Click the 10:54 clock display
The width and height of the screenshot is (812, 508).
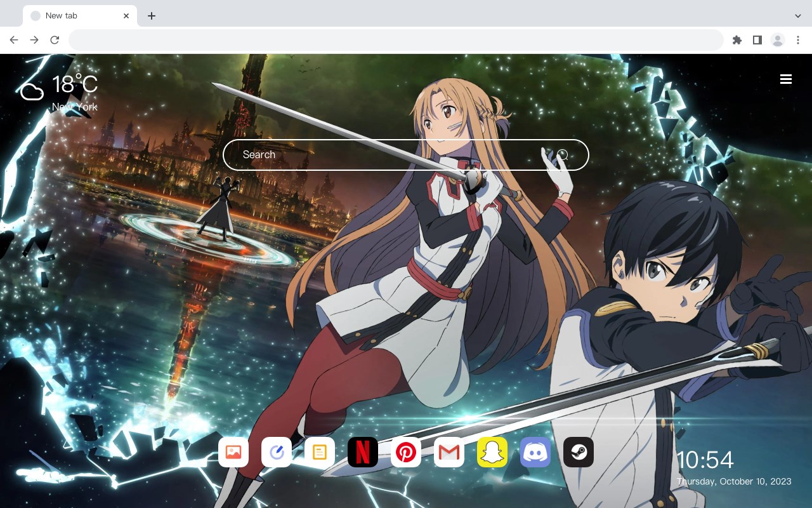705,460
